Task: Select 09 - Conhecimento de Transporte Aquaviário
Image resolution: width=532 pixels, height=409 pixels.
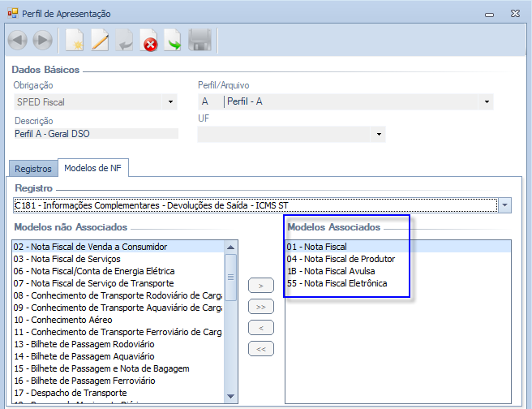Action: coord(118,308)
